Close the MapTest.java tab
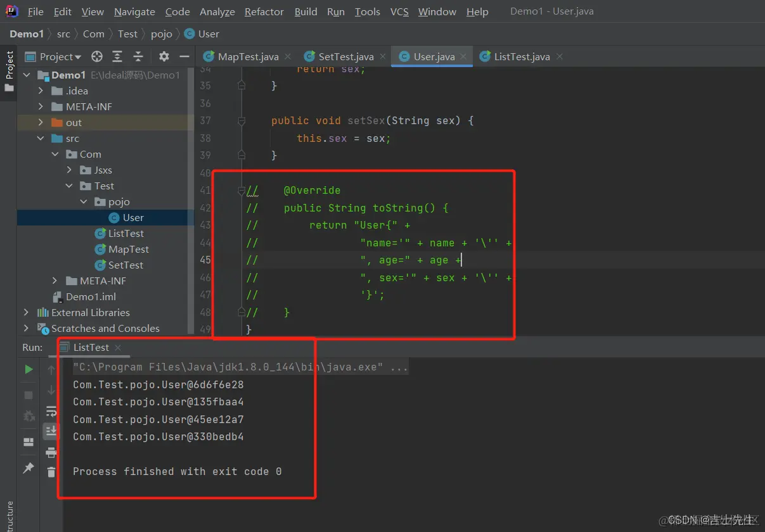The height and width of the screenshot is (532, 765). 288,56
